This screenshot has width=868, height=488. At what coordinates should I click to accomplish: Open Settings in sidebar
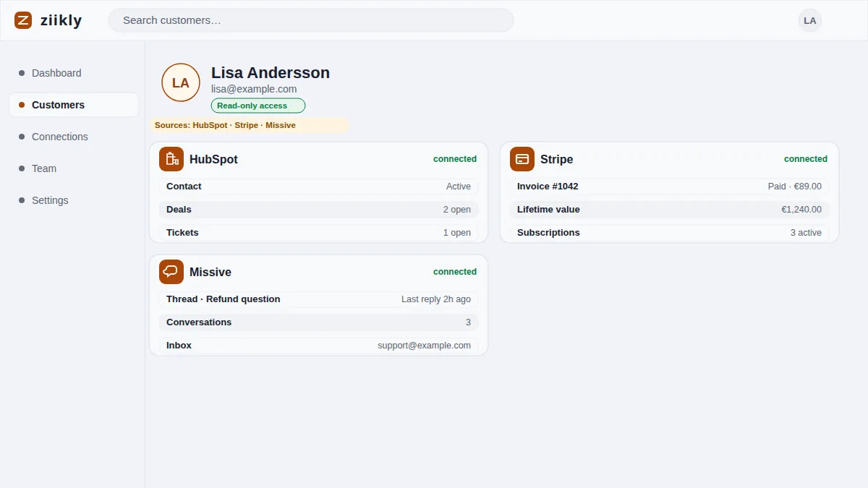pos(74,200)
